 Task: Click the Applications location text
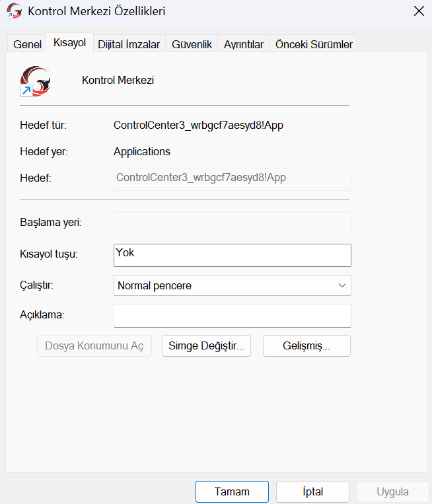[x=142, y=152]
